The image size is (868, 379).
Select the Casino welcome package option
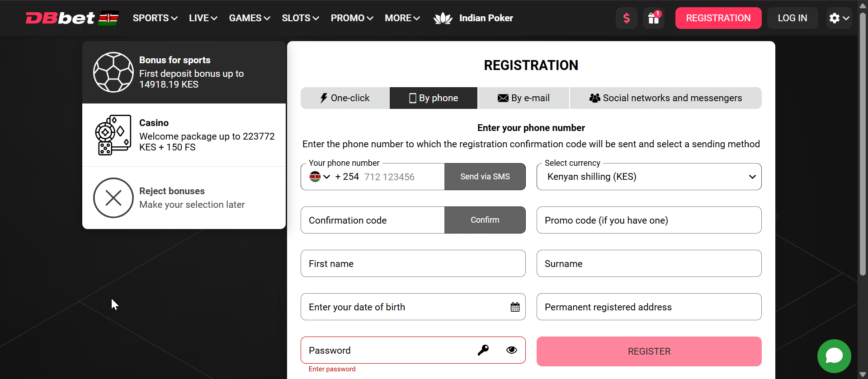point(184,135)
